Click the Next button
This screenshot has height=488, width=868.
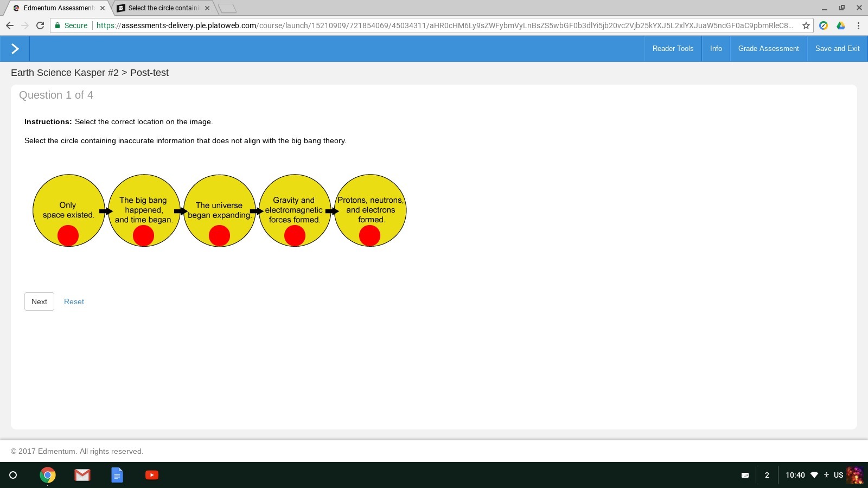point(39,301)
